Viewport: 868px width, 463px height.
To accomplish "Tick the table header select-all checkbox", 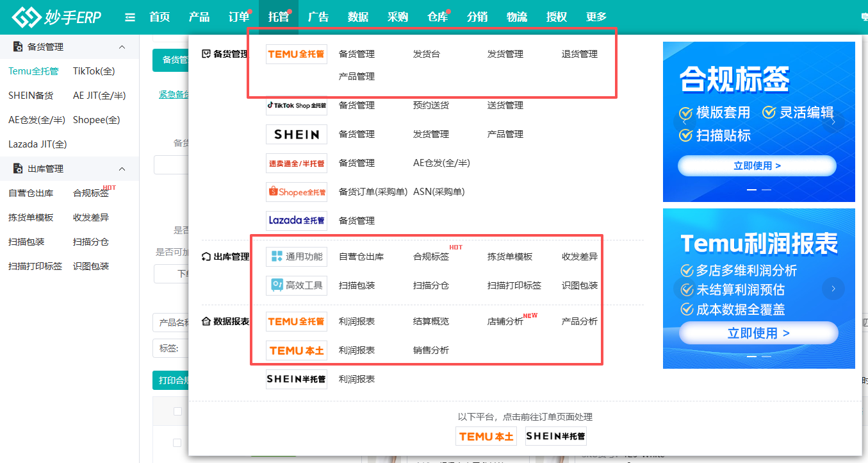I will [177, 411].
